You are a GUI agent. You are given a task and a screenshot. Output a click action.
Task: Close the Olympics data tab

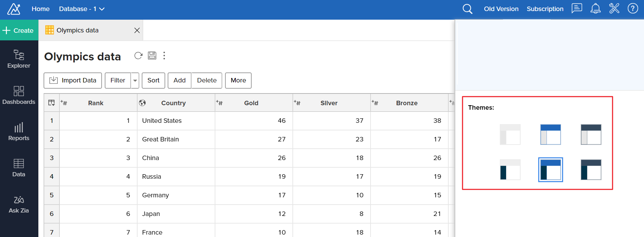coord(137,30)
